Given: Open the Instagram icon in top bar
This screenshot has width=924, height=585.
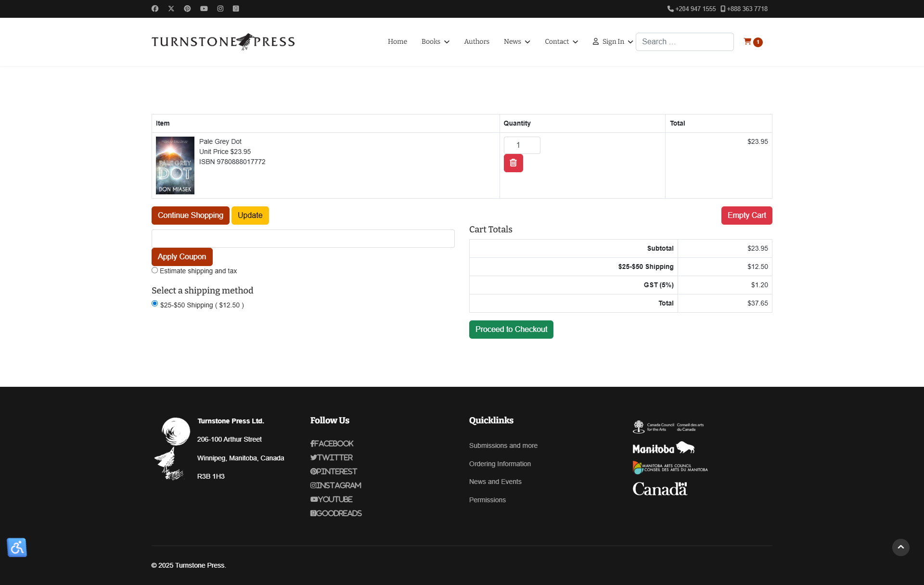Looking at the screenshot, I should tap(220, 9).
